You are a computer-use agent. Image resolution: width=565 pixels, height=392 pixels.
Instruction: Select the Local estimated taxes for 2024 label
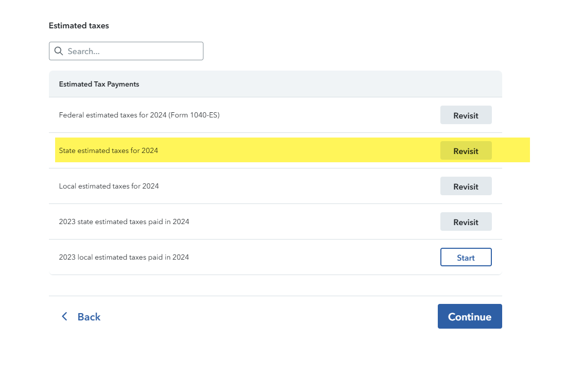point(109,186)
